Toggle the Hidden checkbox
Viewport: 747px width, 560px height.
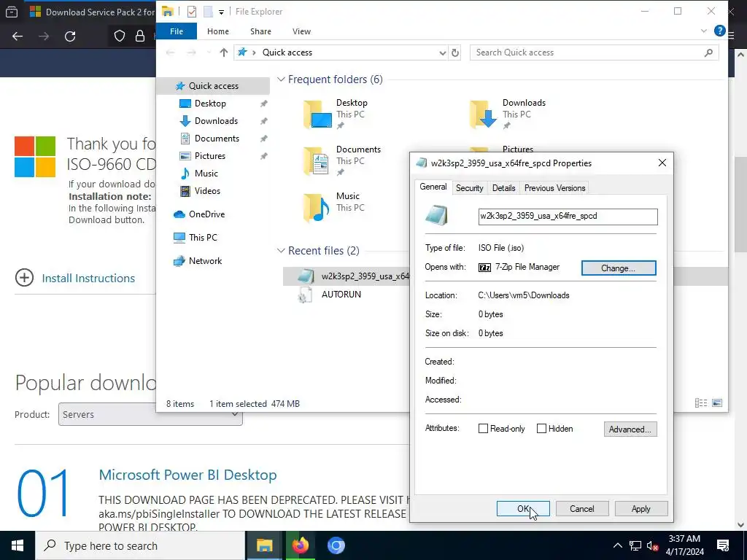pyautogui.click(x=541, y=429)
